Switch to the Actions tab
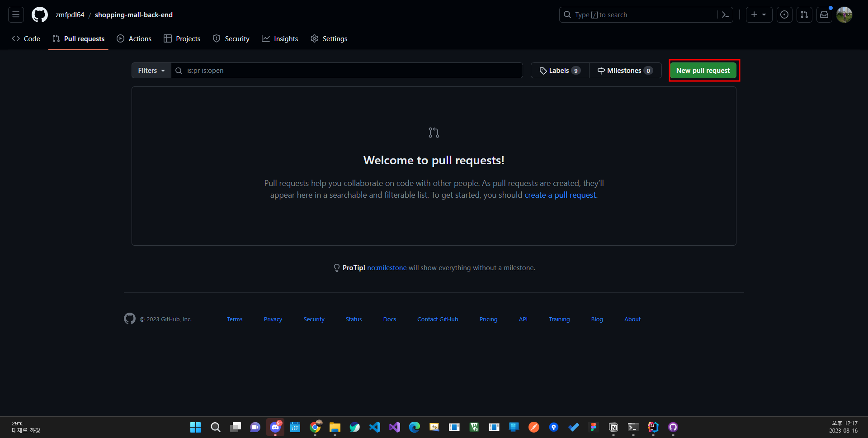Screen dimensions: 868x438 tap(134, 39)
